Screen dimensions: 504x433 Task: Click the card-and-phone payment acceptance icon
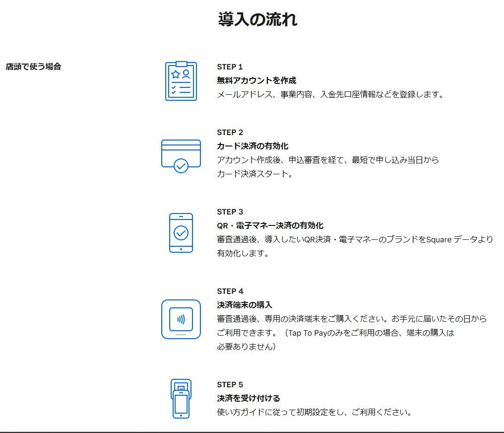coord(181,398)
